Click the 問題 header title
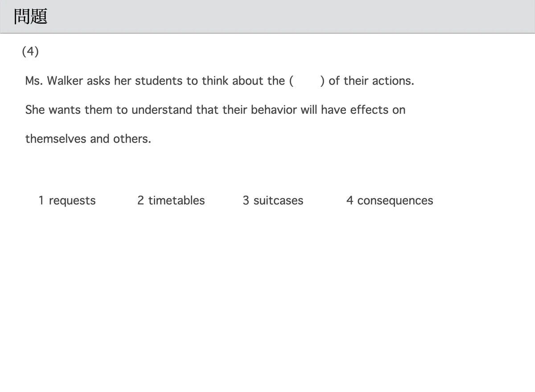 pos(31,17)
